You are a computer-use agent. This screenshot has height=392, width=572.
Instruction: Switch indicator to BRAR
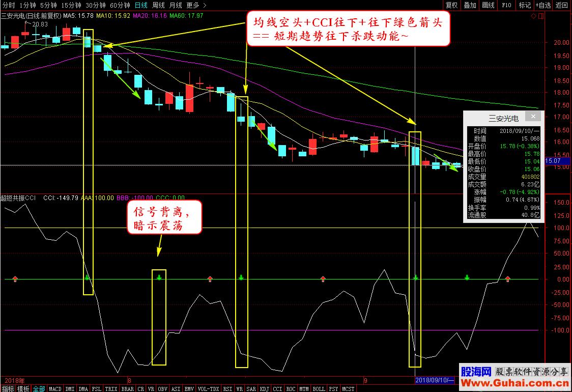pyautogui.click(x=127, y=389)
